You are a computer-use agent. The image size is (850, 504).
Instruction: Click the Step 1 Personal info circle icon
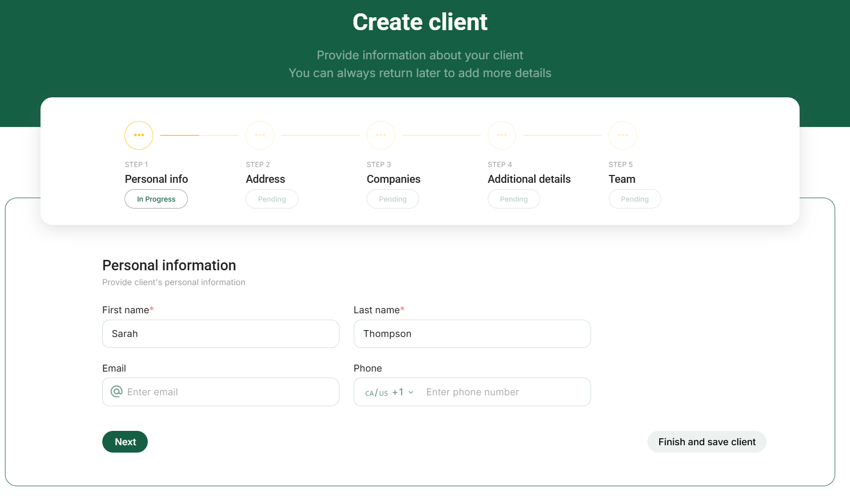[x=139, y=135]
